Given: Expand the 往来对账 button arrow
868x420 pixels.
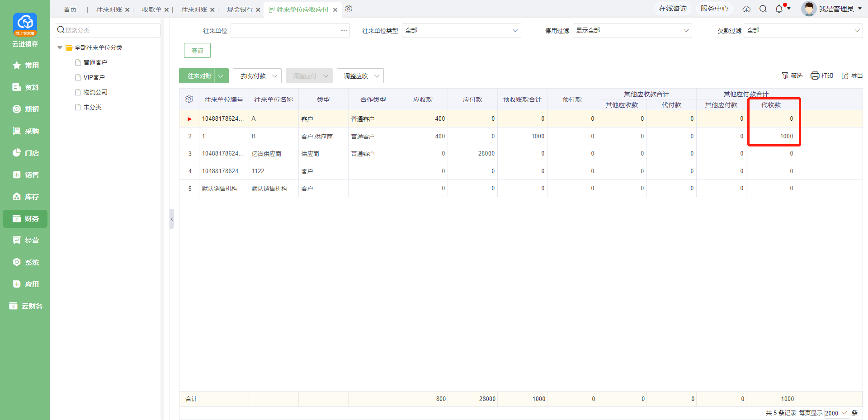Looking at the screenshot, I should (221, 76).
